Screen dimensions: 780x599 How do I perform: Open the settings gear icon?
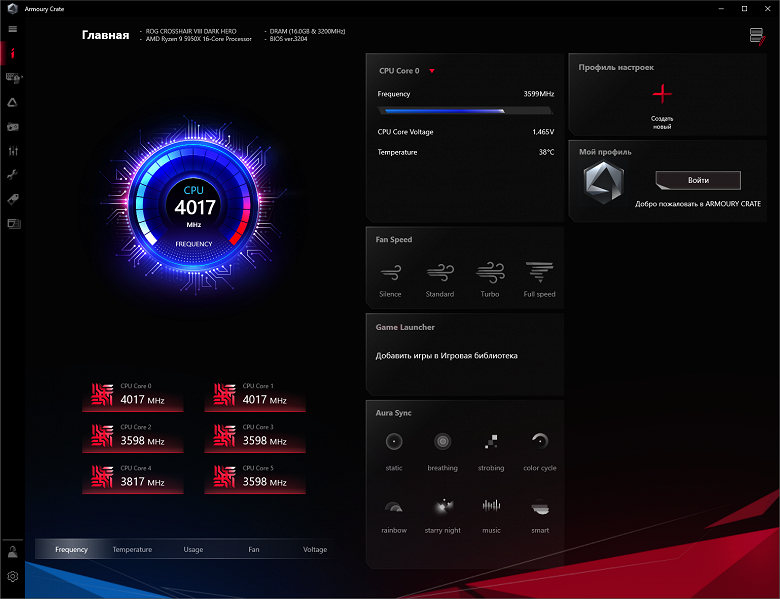[x=12, y=576]
